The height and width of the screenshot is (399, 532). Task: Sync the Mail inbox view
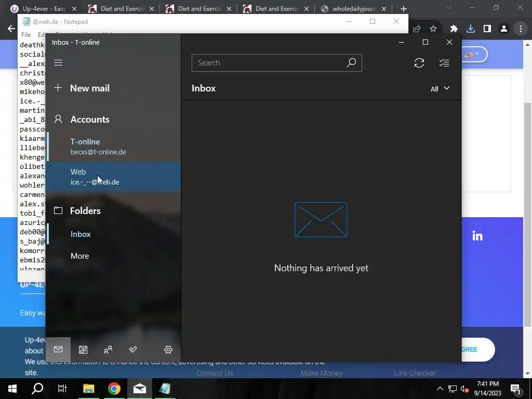(x=419, y=63)
